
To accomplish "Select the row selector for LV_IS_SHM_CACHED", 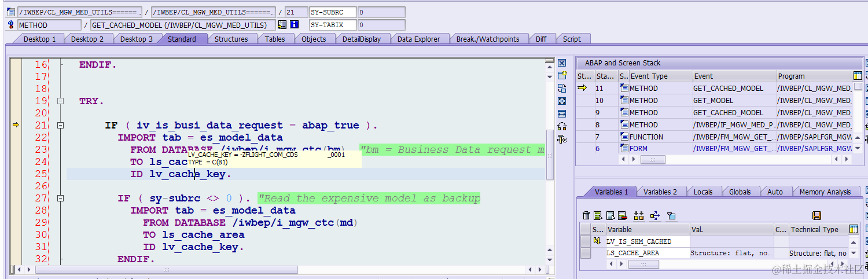I will click(x=586, y=241).
